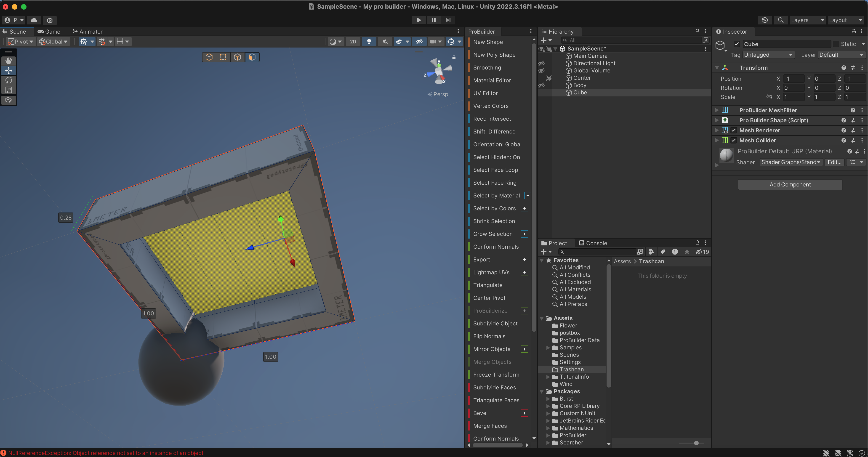This screenshot has height=457, width=868.
Task: Toggle the Static checkbox
Action: pos(836,44)
